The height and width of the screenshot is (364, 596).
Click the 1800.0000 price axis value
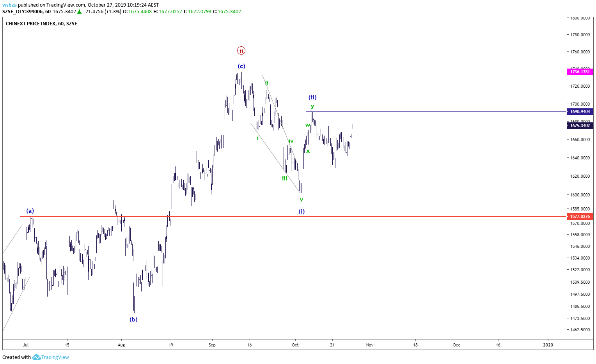pyautogui.click(x=580, y=18)
